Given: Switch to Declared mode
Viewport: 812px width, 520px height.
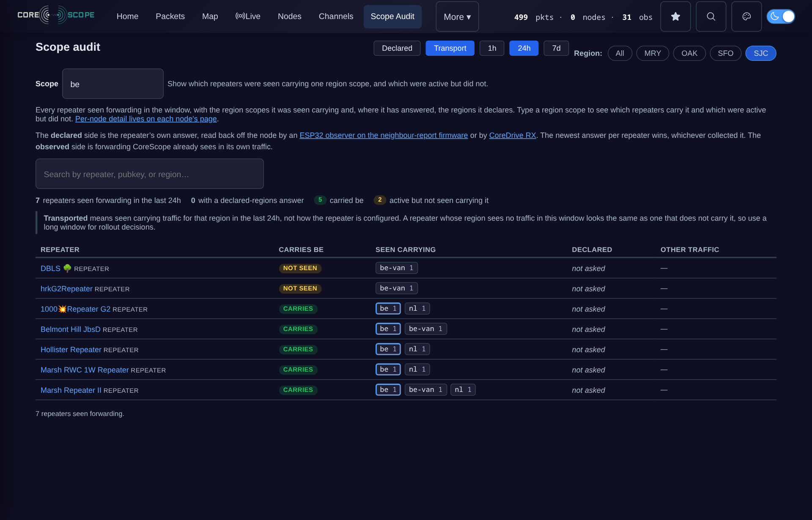Looking at the screenshot, I should pos(397,48).
